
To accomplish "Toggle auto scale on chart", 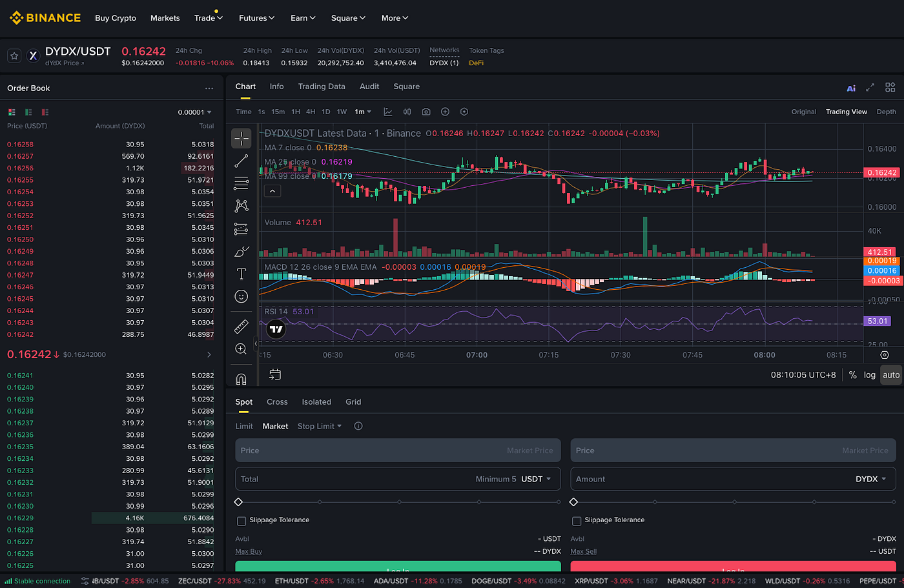I will [x=891, y=375].
